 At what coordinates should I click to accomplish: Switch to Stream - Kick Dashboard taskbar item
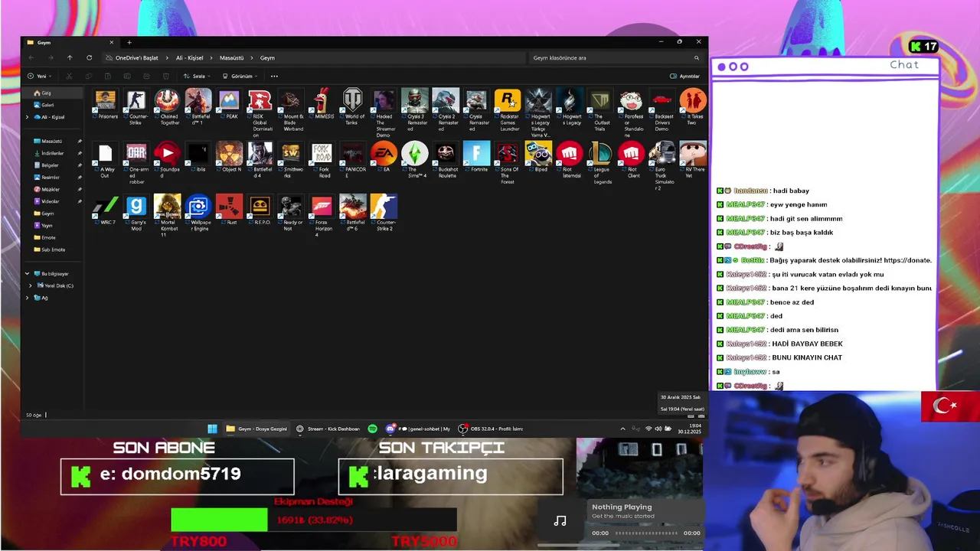pos(328,429)
